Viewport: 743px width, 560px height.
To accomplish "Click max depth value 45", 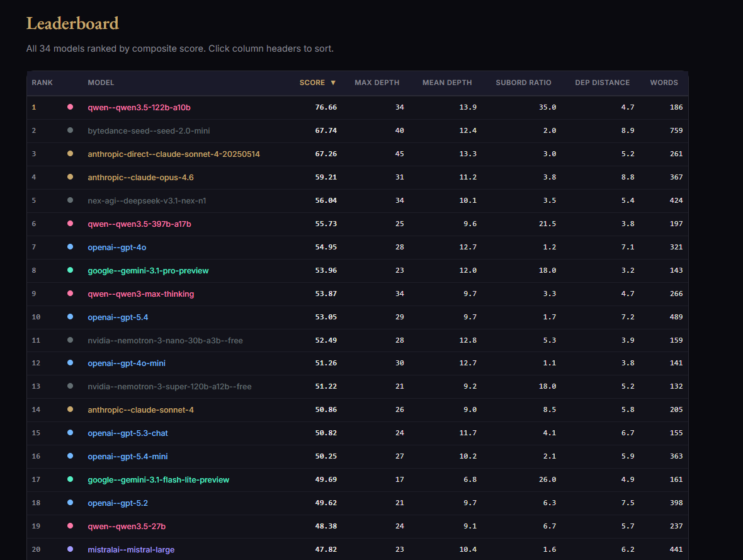I will (x=399, y=154).
